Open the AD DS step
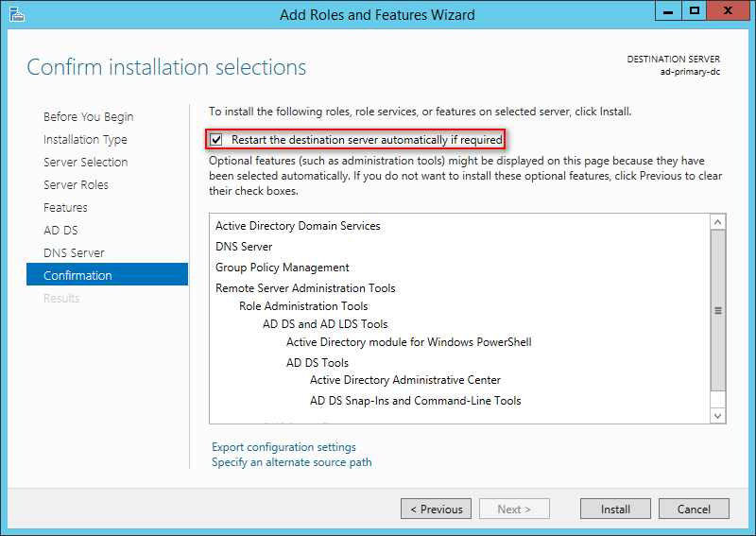The height and width of the screenshot is (536, 756). tap(60, 230)
